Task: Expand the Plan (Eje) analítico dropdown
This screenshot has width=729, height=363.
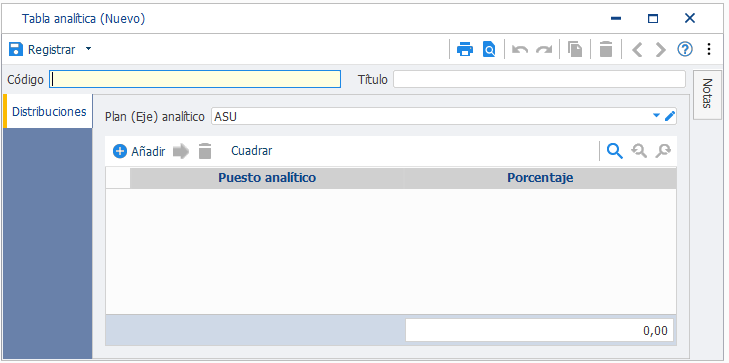Action: 656,116
